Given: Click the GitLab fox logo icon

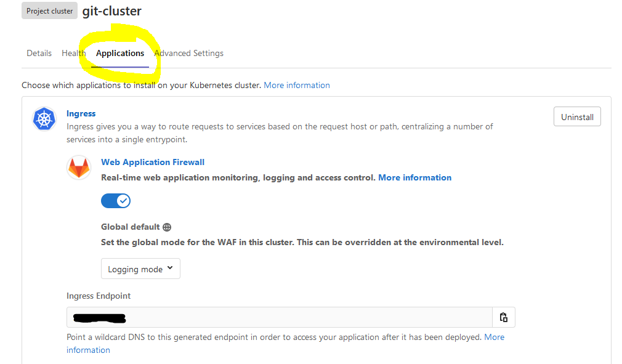Looking at the screenshot, I should pos(79,168).
